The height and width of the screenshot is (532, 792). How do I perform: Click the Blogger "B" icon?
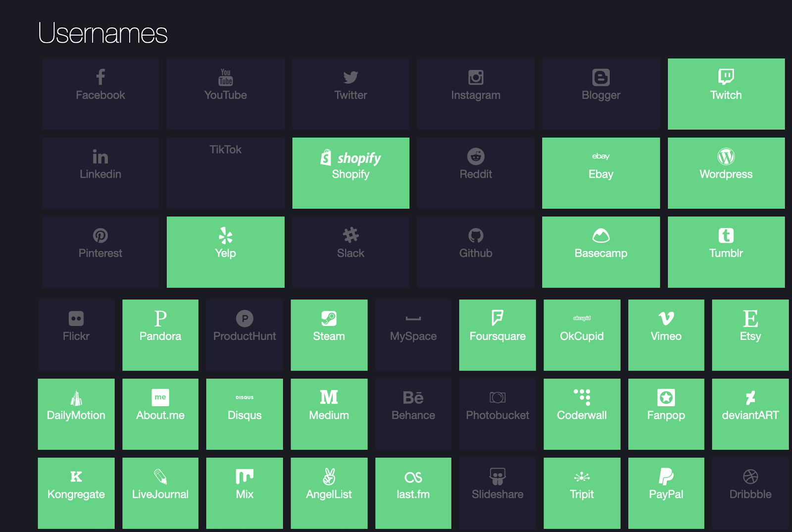601,77
